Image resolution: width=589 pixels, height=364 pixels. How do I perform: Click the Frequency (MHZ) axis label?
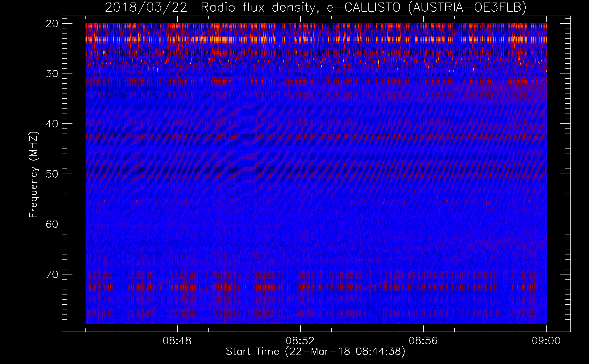(x=33, y=174)
